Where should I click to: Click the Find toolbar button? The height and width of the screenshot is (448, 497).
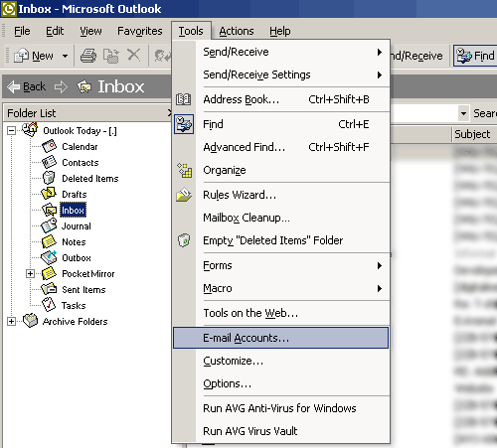(475, 56)
